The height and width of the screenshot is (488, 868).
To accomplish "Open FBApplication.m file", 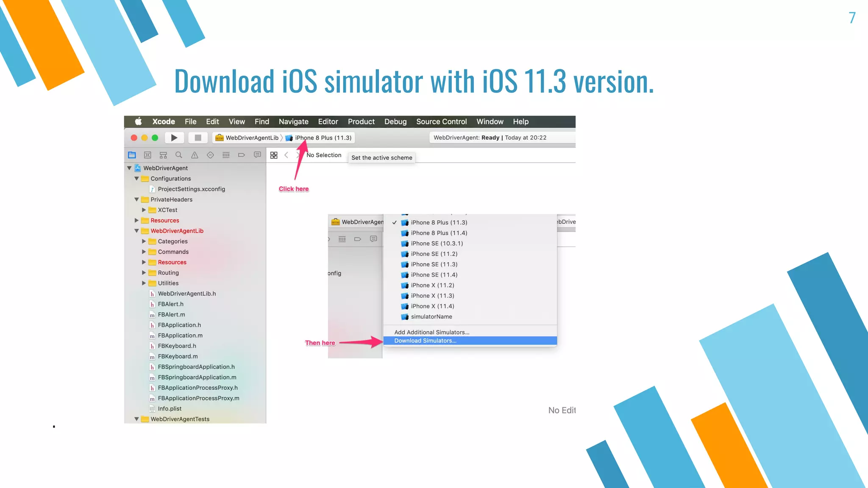I will (176, 335).
